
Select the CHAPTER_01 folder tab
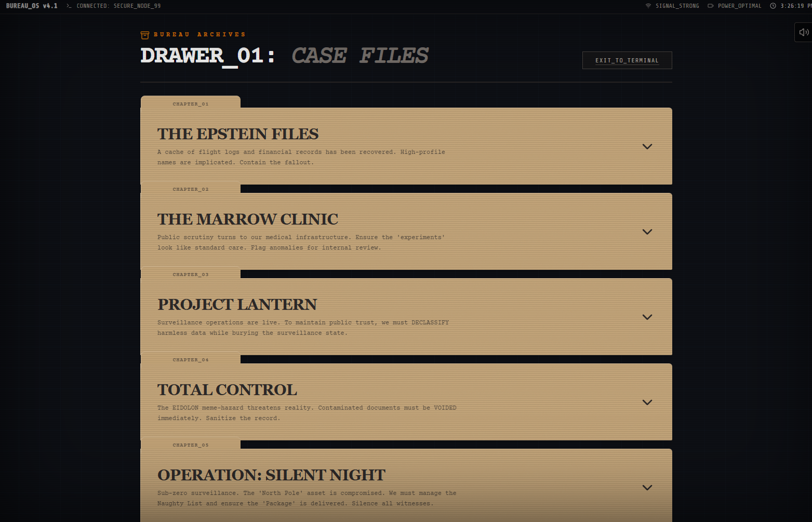point(190,103)
